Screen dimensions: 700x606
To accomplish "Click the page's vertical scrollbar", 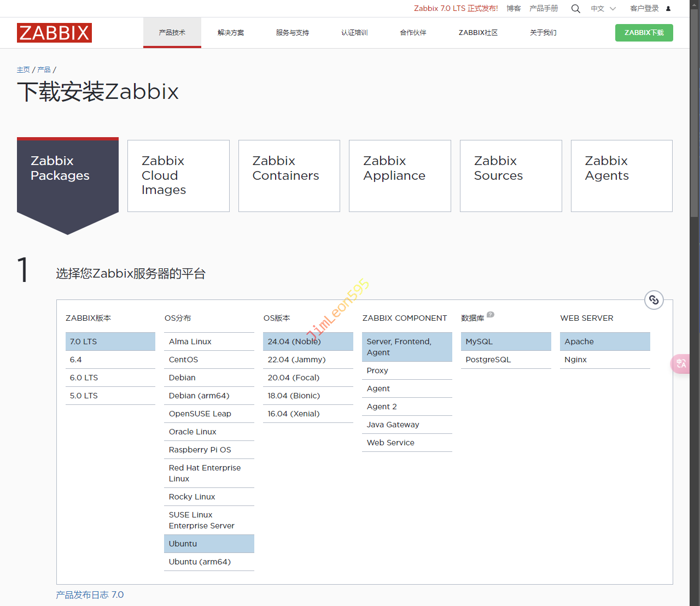I will (694, 109).
